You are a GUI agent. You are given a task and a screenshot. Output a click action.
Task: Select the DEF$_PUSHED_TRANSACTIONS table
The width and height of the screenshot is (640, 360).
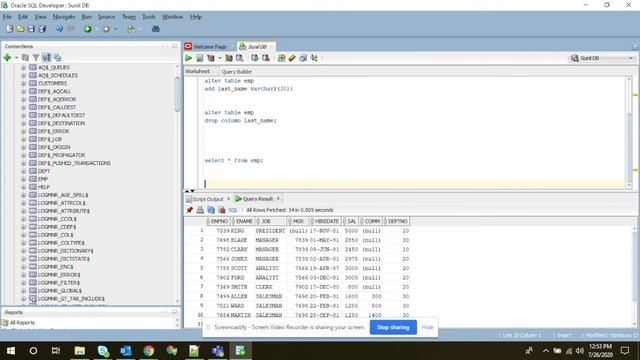[74, 163]
